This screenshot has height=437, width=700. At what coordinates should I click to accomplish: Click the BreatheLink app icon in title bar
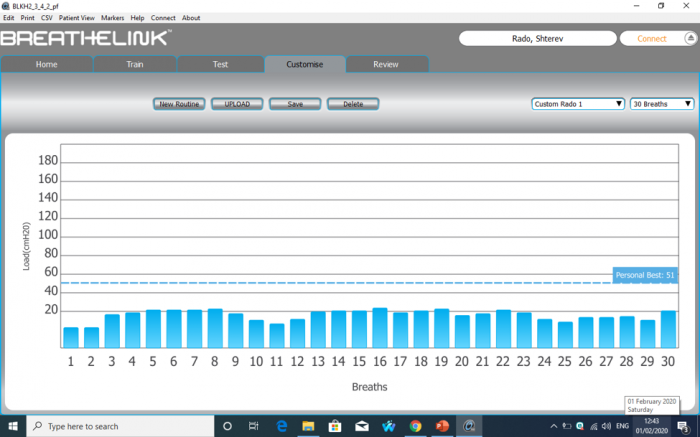[5, 6]
